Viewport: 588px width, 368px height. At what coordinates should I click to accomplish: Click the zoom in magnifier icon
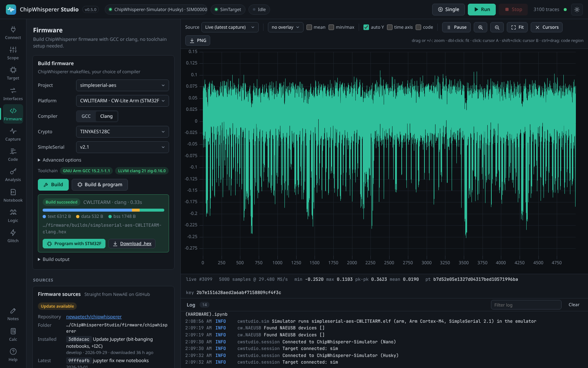[480, 27]
